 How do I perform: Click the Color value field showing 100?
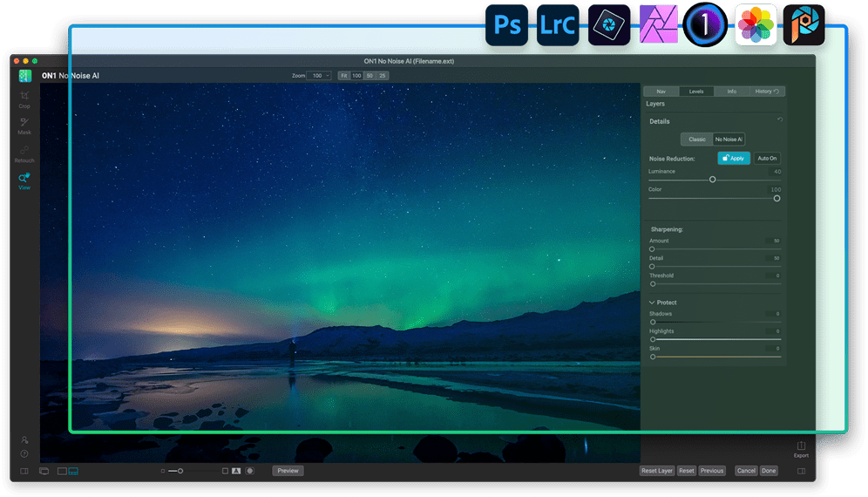[x=775, y=189]
